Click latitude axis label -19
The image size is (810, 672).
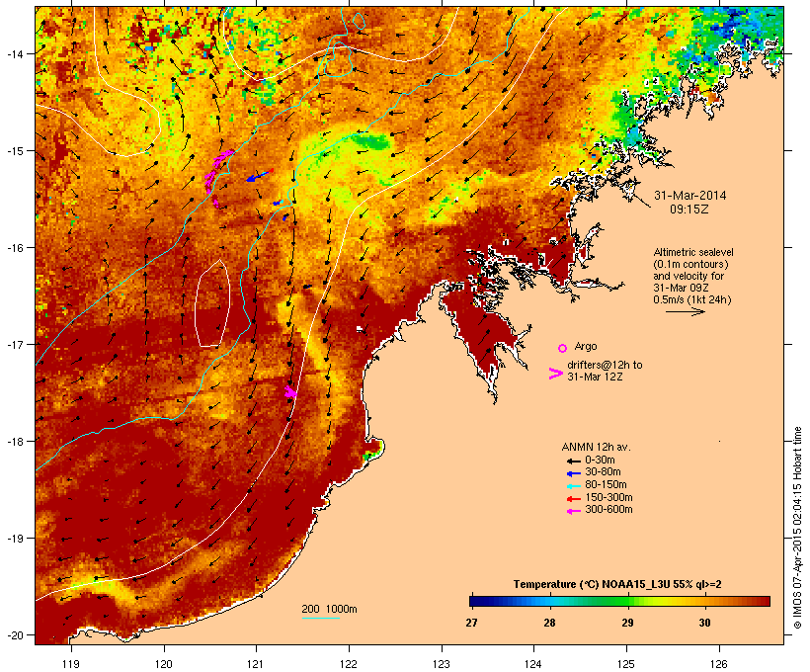[x=14, y=539]
